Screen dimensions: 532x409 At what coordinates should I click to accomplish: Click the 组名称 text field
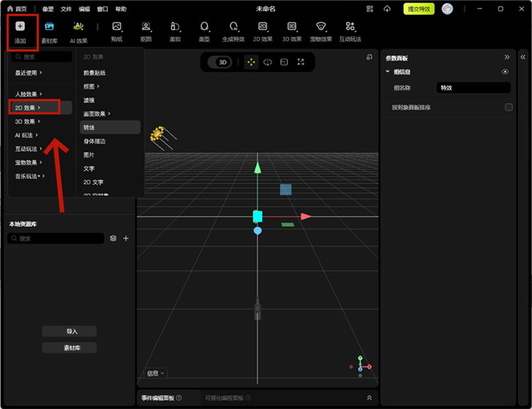472,88
